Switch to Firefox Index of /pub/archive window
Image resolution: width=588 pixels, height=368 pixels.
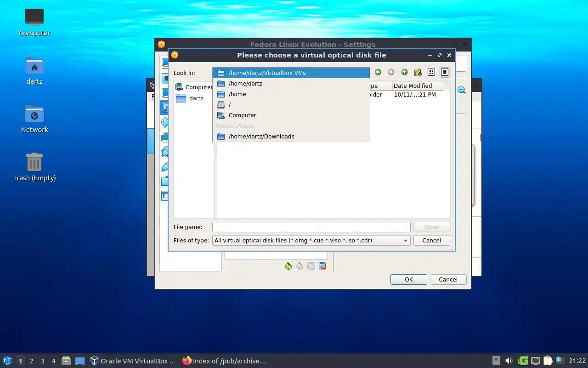[225, 361]
